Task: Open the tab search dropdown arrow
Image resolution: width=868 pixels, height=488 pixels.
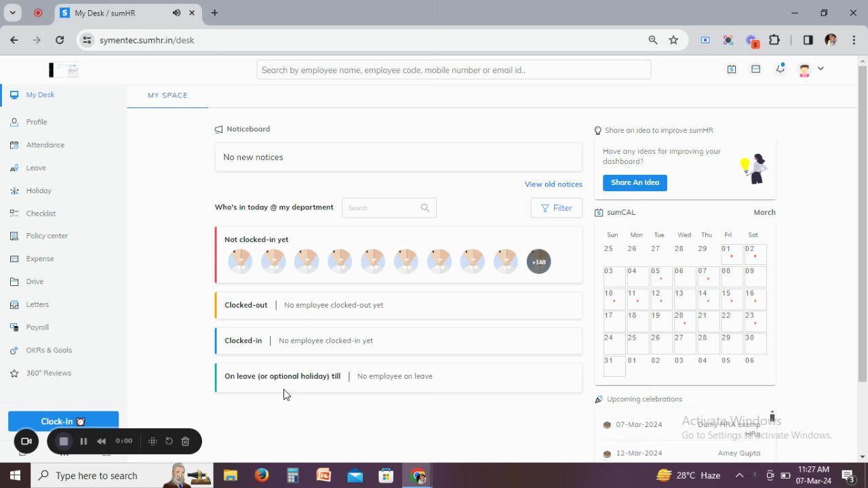Action: (x=13, y=13)
